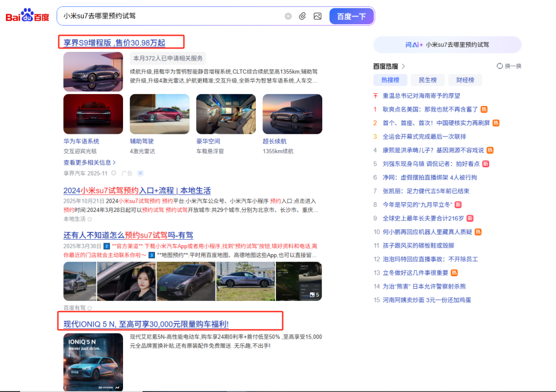Viewport: 556px width, 392px height.
Task: Click the 百度一下 search button
Action: [351, 16]
